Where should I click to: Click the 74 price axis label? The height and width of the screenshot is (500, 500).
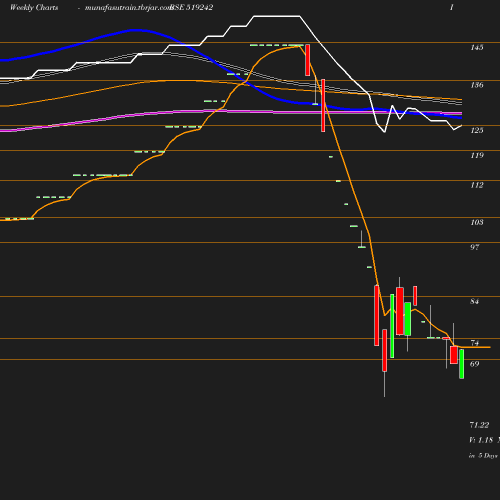(x=475, y=343)
